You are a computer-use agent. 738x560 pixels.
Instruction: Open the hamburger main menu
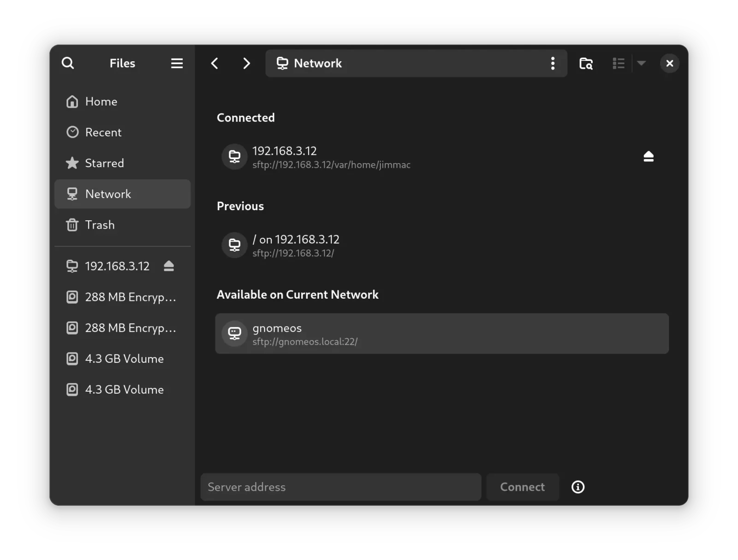click(177, 63)
